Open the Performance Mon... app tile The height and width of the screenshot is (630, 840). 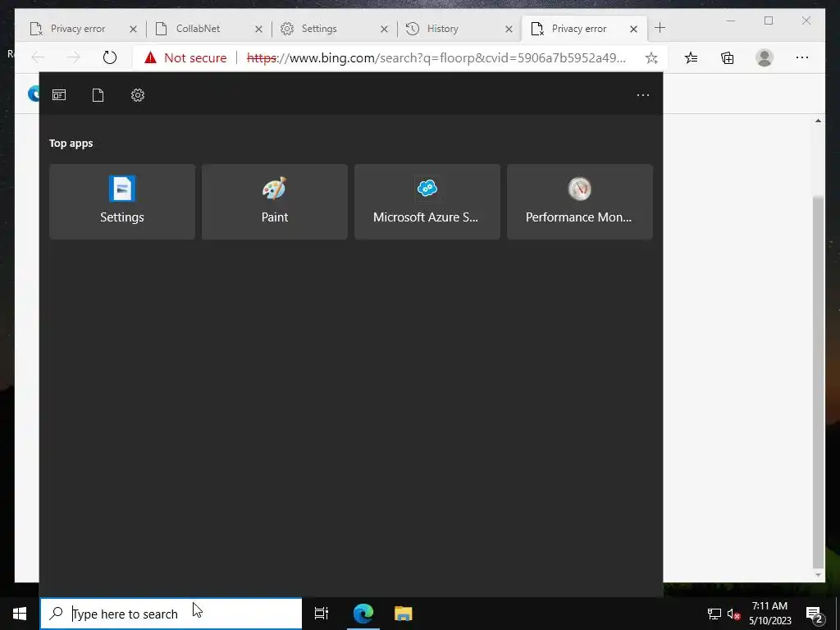pyautogui.click(x=580, y=202)
